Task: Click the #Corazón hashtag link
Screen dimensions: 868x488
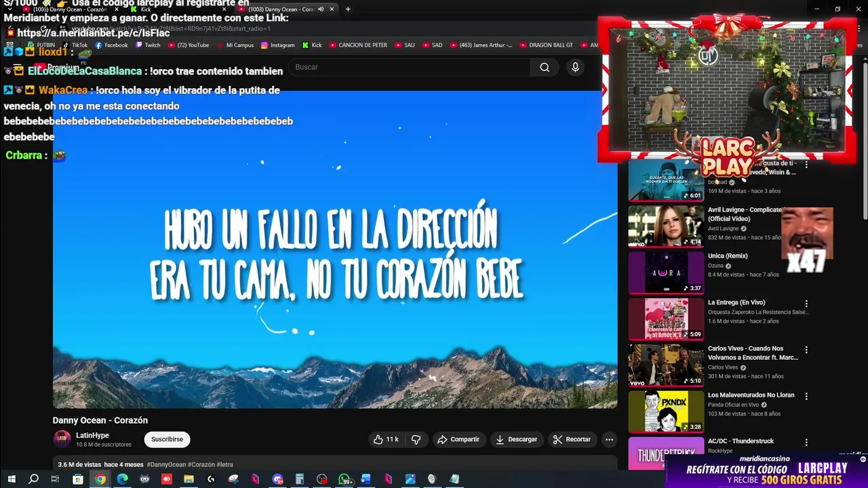Action: coord(201,464)
